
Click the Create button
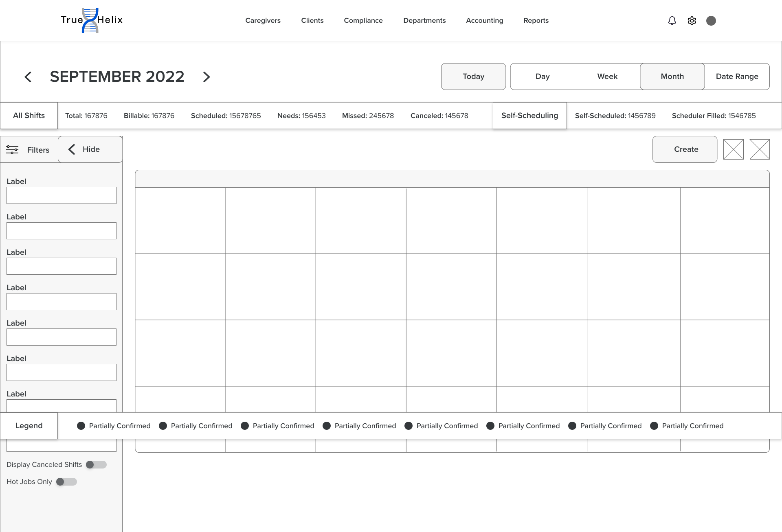click(x=685, y=149)
